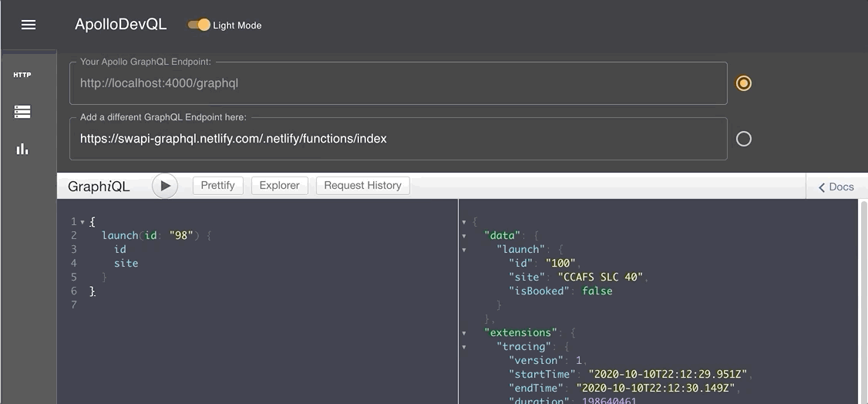
Task: Click line number 7 in editor
Action: tap(74, 305)
